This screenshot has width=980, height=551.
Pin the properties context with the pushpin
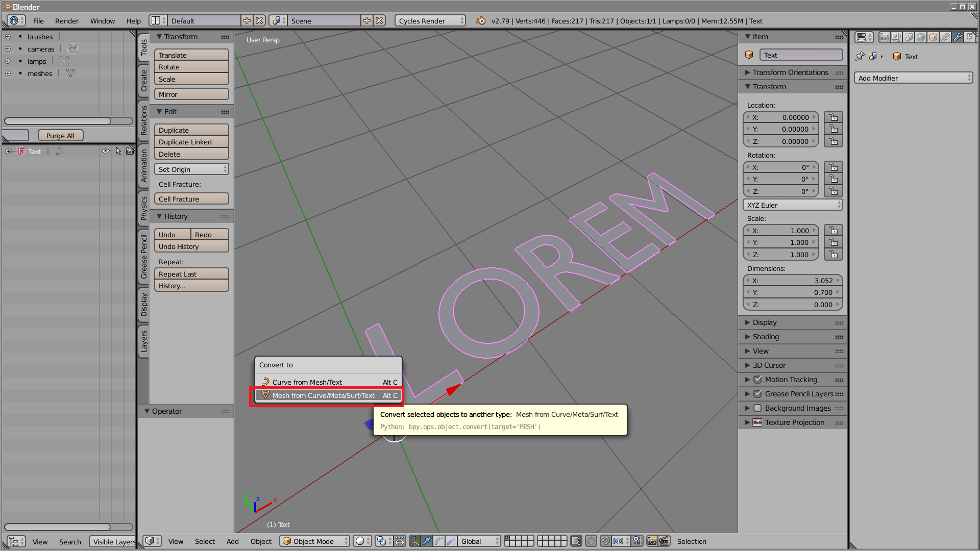860,56
